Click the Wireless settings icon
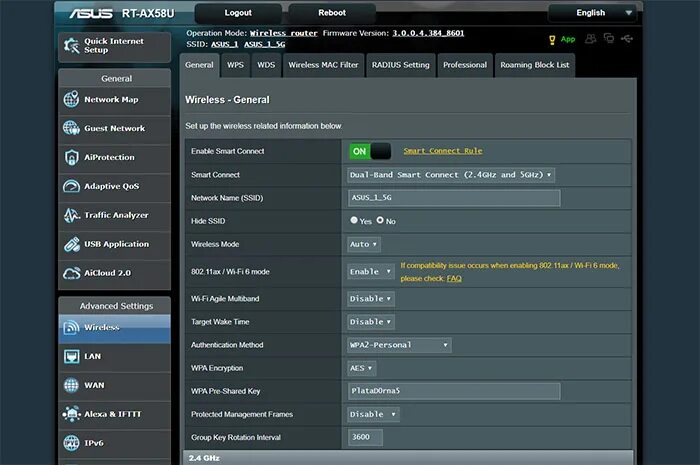Viewport: 700px width, 465px height. pos(71,328)
